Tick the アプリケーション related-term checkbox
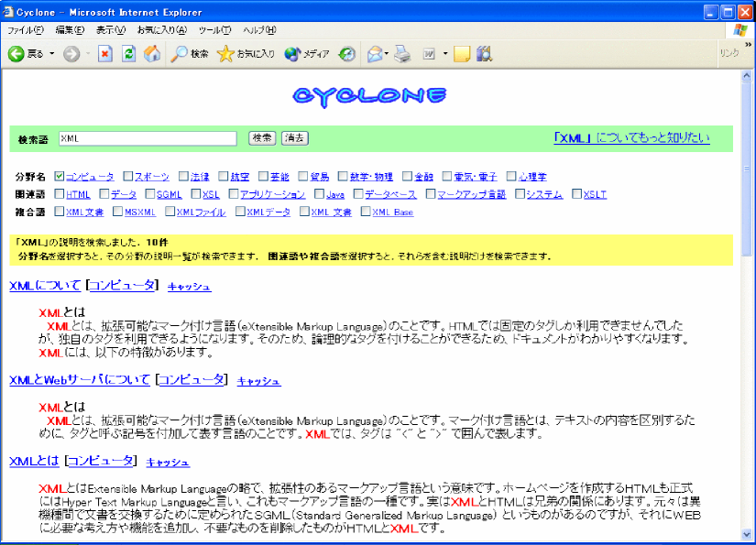Image resolution: width=756 pixels, height=545 pixels. (234, 193)
